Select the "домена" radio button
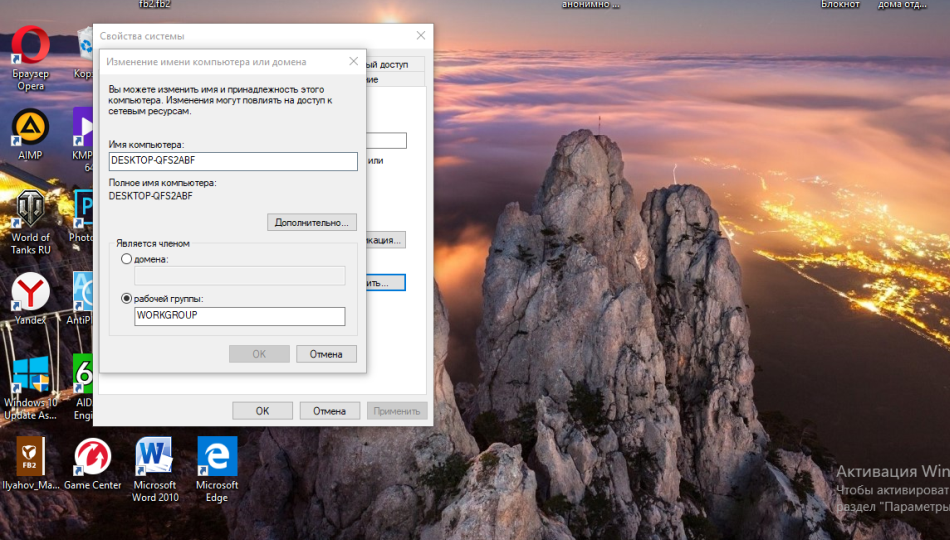The height and width of the screenshot is (540, 950). (x=126, y=259)
